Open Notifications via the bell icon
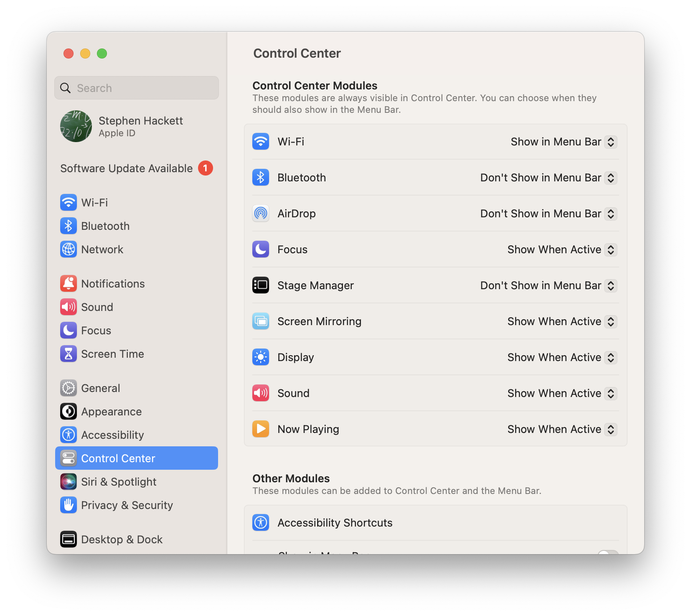Image resolution: width=691 pixels, height=616 pixels. (x=69, y=284)
